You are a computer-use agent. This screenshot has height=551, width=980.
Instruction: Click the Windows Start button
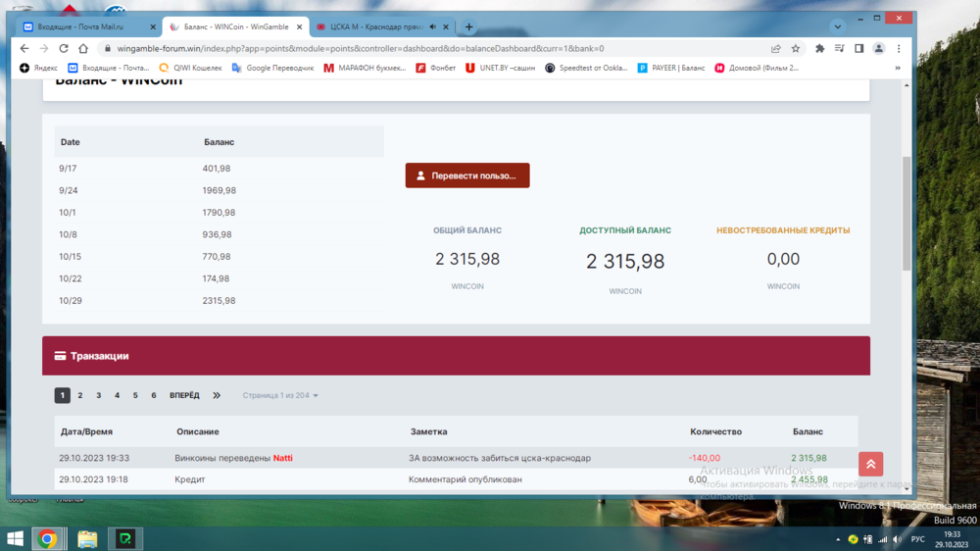15,538
